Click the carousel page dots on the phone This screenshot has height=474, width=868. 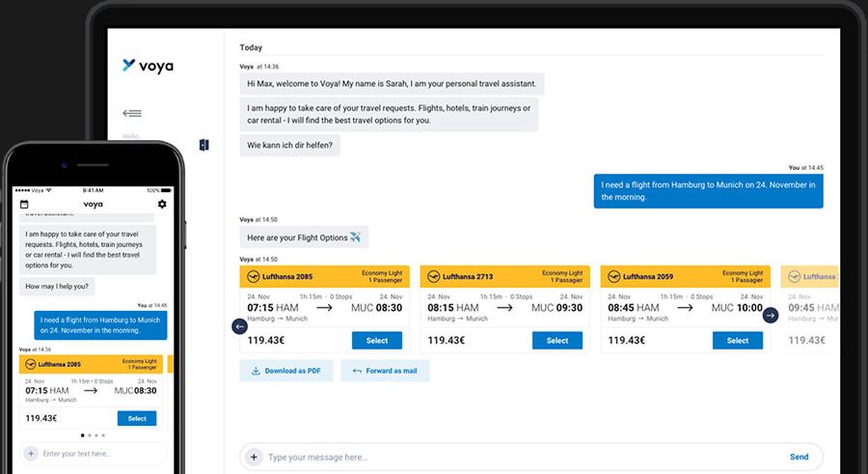[93, 435]
